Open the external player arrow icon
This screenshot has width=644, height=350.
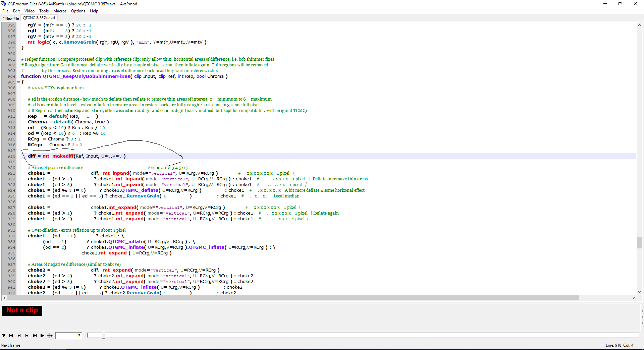[x=50, y=336]
